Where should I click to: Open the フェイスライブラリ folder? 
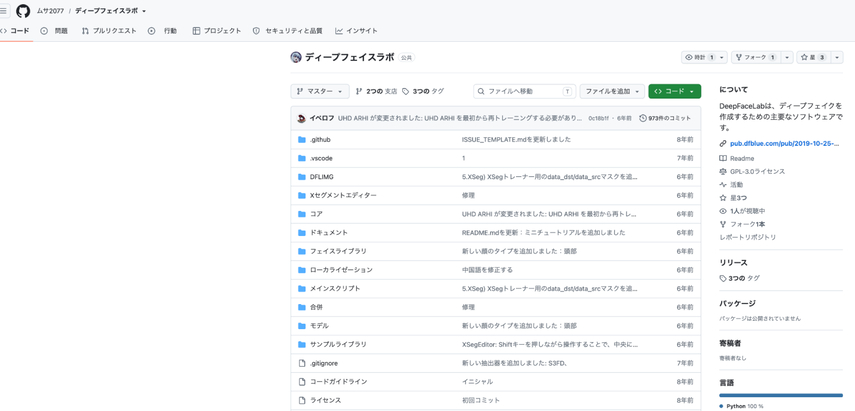point(338,251)
